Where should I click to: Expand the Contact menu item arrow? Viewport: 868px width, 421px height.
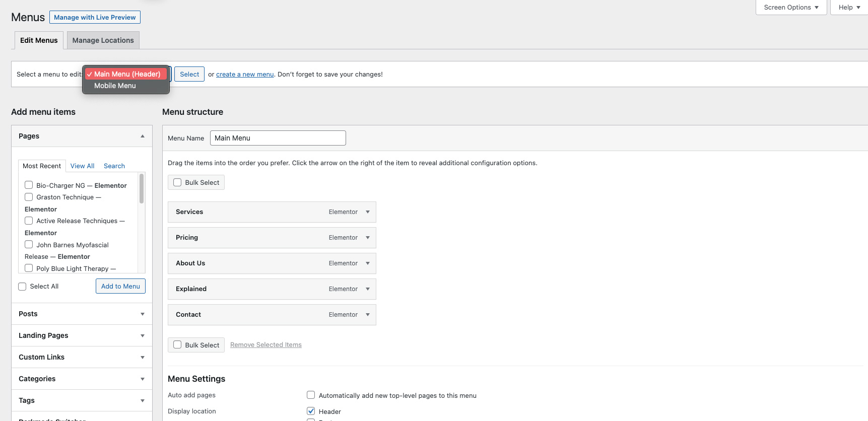[368, 315]
